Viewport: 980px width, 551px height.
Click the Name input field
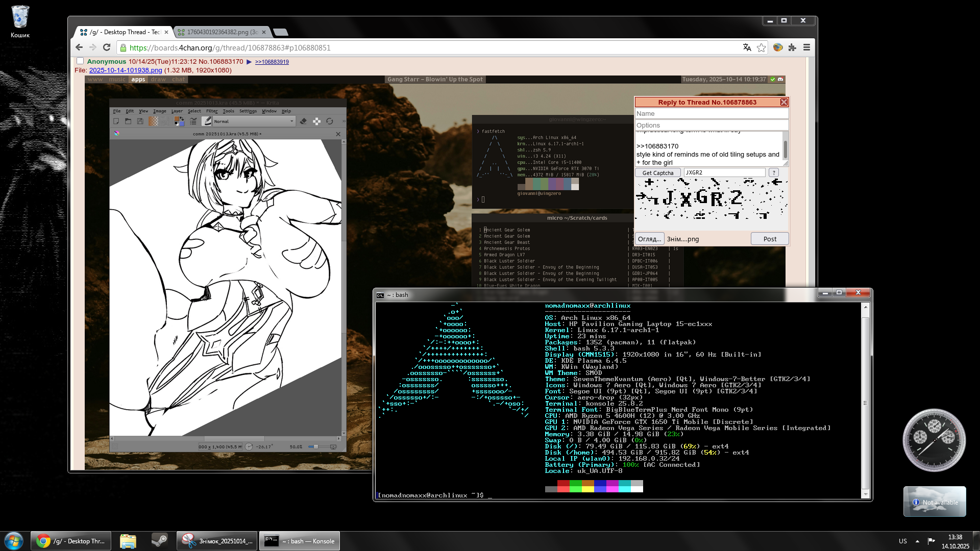[x=712, y=114]
